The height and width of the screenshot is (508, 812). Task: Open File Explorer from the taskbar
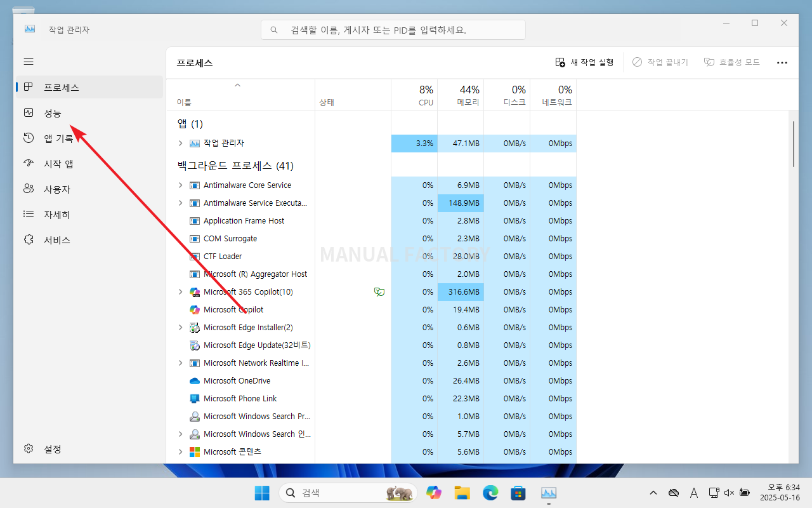click(x=462, y=493)
